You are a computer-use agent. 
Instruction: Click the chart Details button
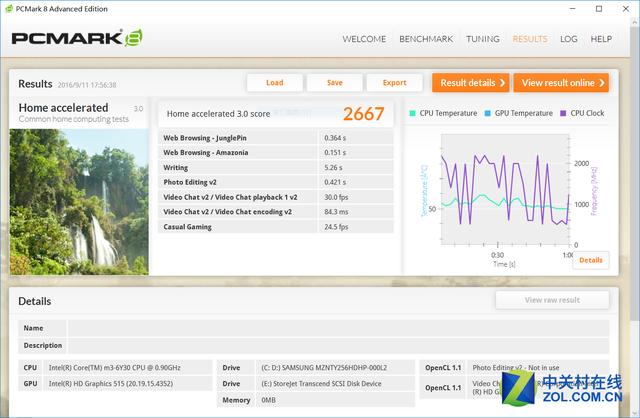tap(590, 260)
